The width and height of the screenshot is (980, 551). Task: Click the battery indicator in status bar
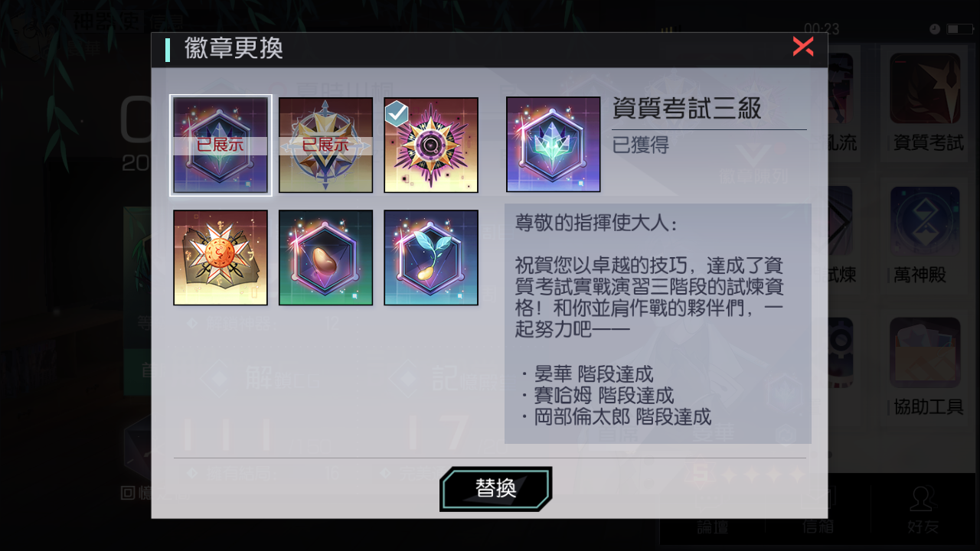pos(959,29)
